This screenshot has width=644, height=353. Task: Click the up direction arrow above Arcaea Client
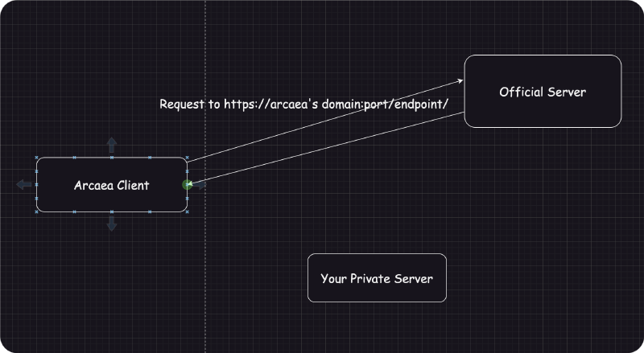coord(112,146)
